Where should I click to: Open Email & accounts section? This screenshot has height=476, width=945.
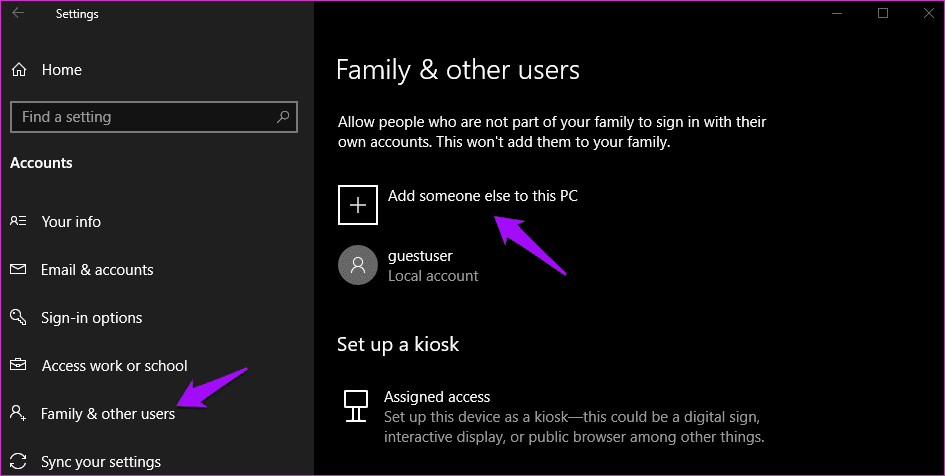point(97,269)
